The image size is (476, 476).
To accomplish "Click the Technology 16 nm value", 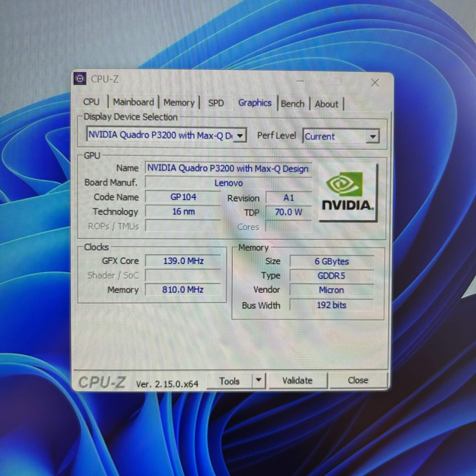I will (183, 212).
